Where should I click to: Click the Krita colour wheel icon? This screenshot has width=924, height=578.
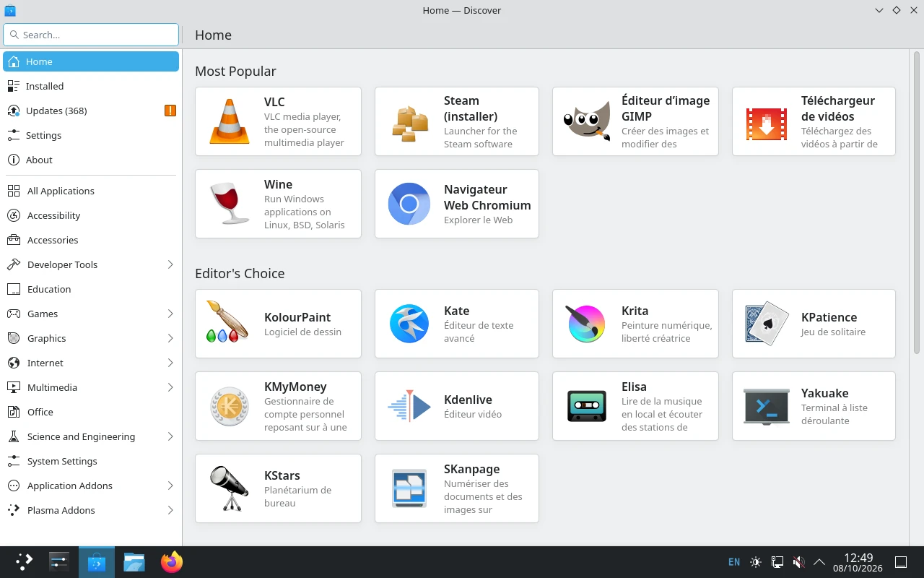coord(587,324)
